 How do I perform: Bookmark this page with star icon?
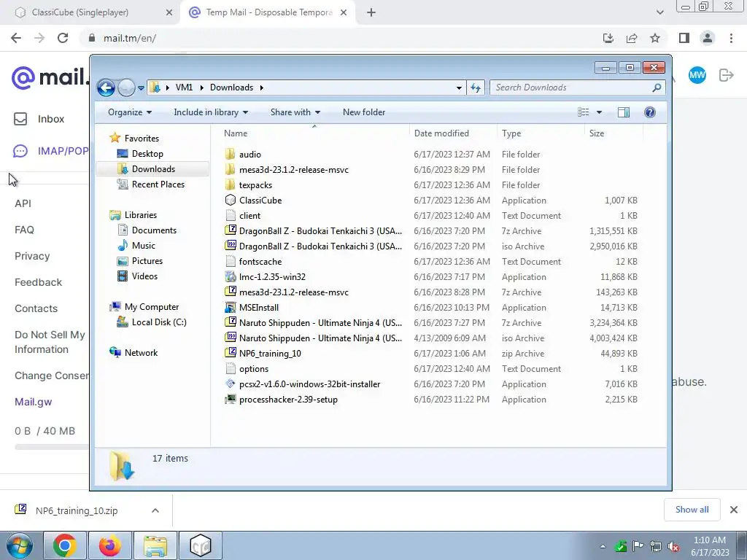coord(655,38)
